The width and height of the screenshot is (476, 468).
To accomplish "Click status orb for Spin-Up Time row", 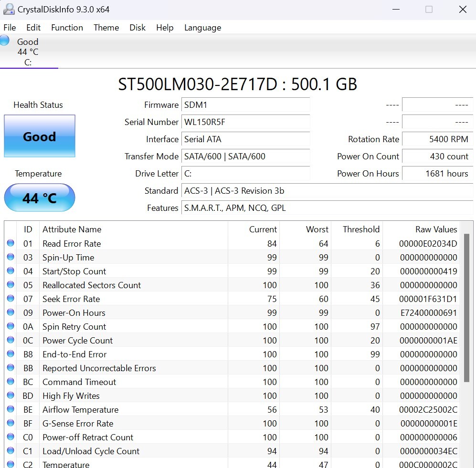I will coord(11,257).
